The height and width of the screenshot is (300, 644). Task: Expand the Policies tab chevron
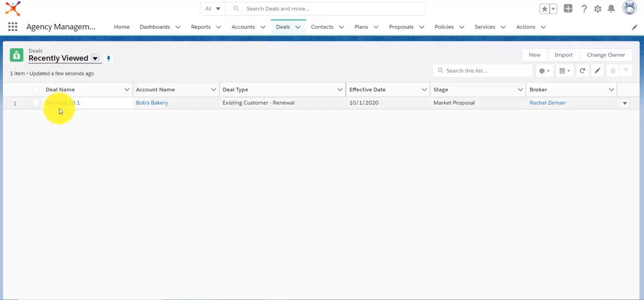point(461,27)
